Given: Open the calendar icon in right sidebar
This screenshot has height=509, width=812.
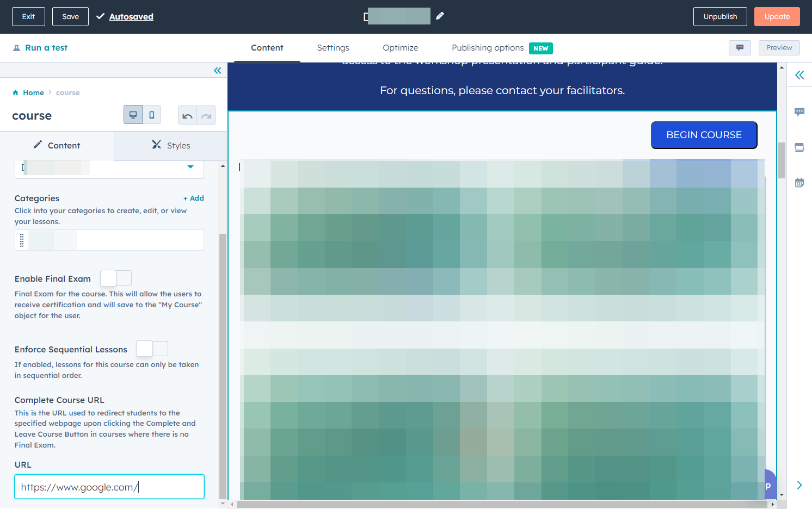Looking at the screenshot, I should tap(799, 183).
